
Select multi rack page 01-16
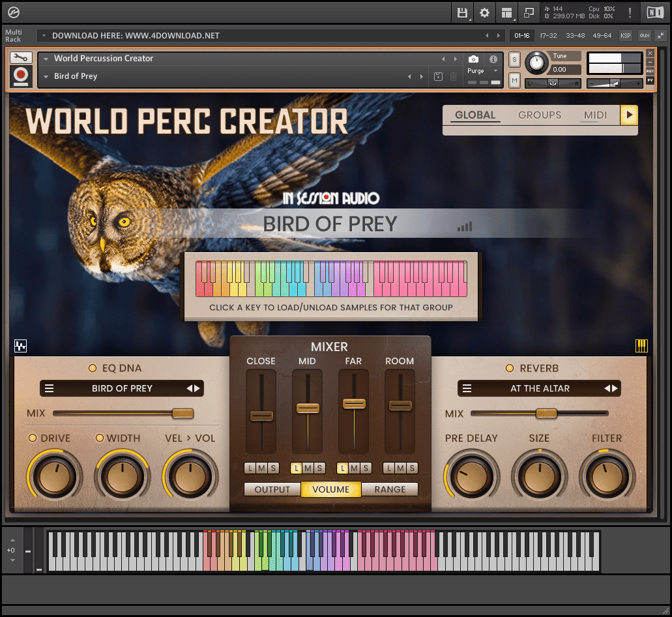pyautogui.click(x=521, y=36)
